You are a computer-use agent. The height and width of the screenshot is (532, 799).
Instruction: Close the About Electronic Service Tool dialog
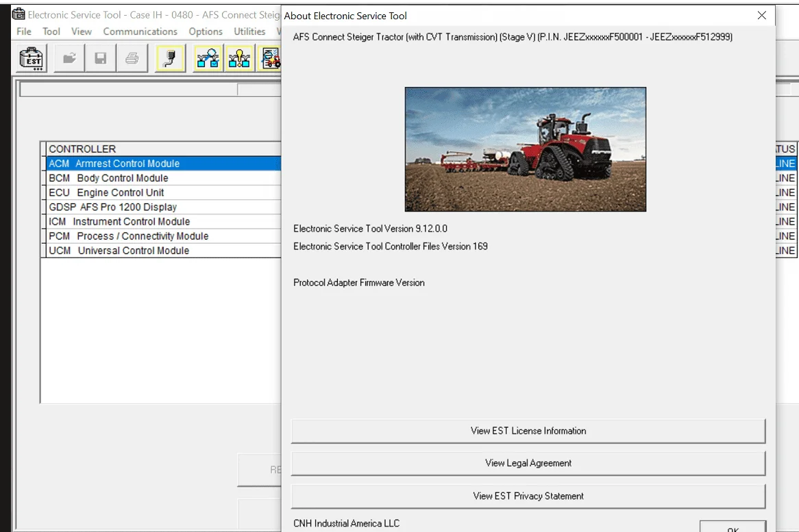point(762,15)
